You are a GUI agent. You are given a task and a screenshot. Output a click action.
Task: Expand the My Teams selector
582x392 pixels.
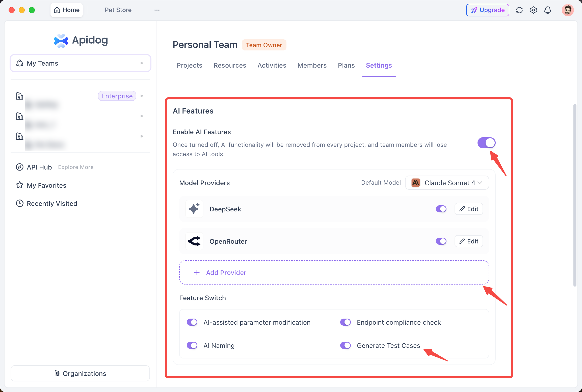click(x=80, y=63)
